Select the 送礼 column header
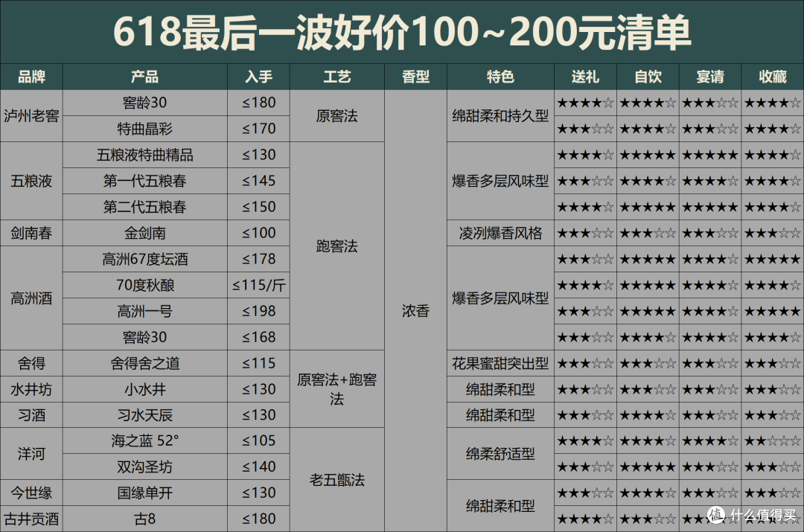The width and height of the screenshot is (804, 532). (585, 77)
